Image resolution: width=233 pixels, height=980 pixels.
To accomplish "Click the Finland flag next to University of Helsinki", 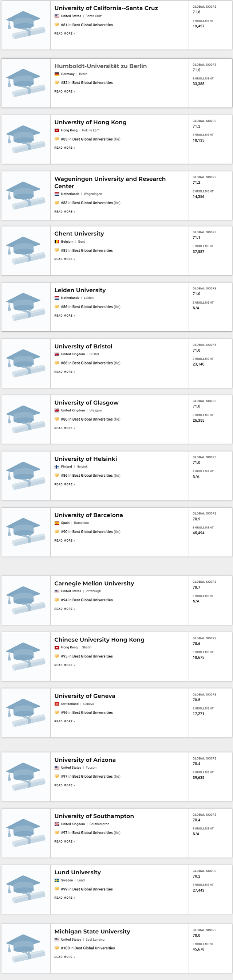I will point(57,466).
